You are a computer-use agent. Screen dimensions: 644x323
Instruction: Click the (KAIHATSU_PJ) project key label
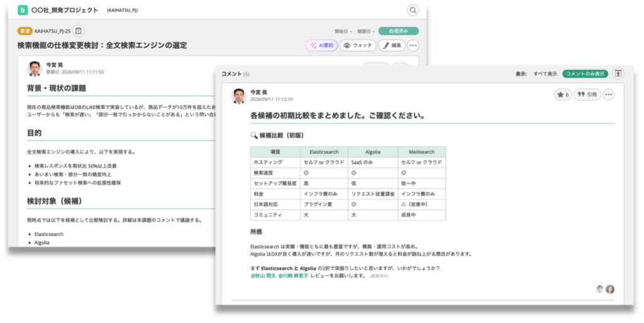123,10
